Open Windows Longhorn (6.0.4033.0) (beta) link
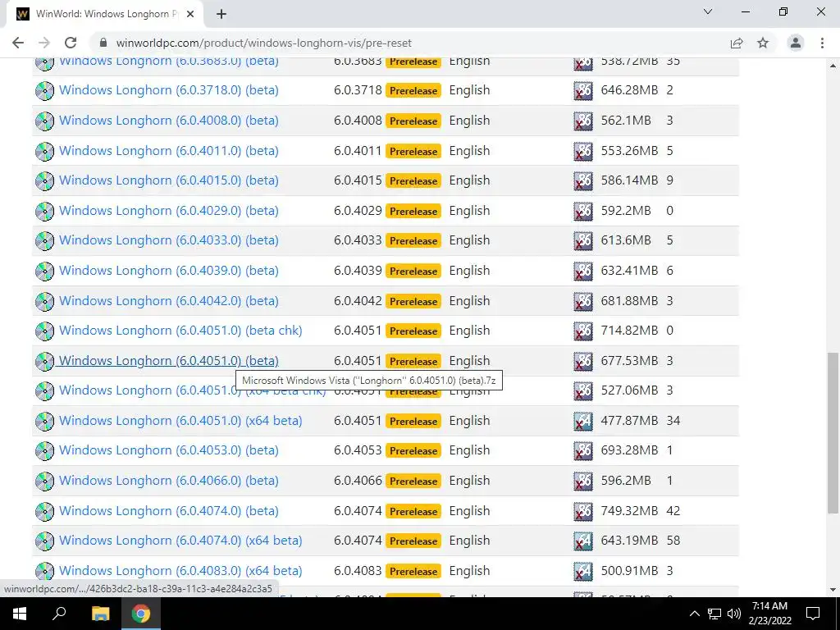The width and height of the screenshot is (840, 630). 169,240
